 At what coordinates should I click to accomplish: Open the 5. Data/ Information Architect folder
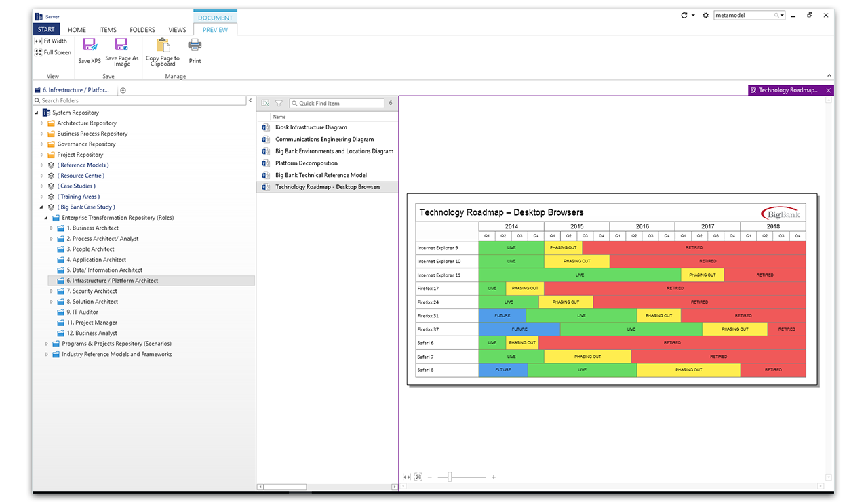[104, 270]
